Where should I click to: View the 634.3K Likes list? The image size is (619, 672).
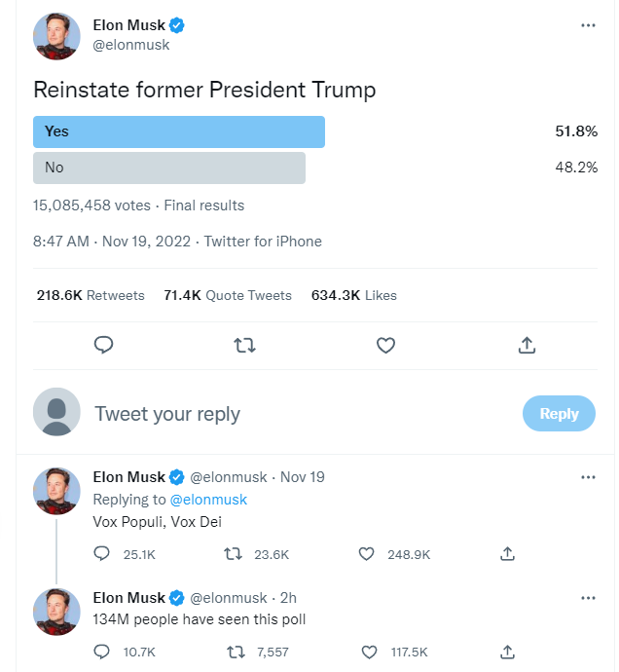pos(353,295)
